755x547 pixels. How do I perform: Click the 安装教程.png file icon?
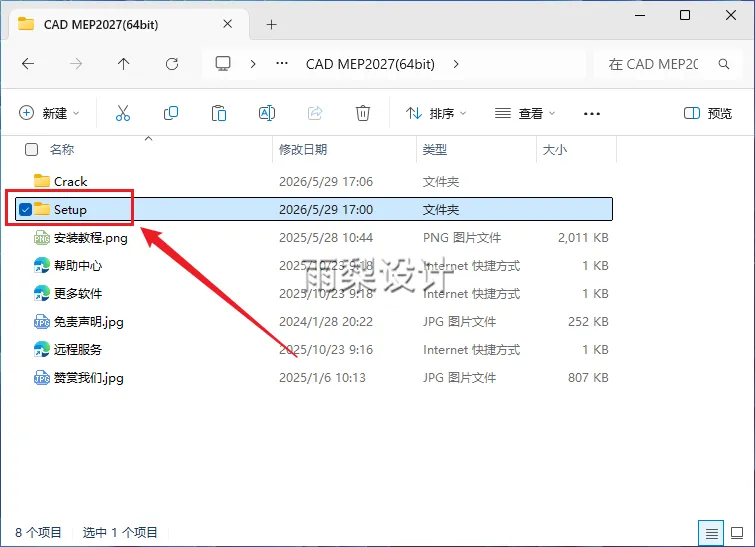click(42, 237)
